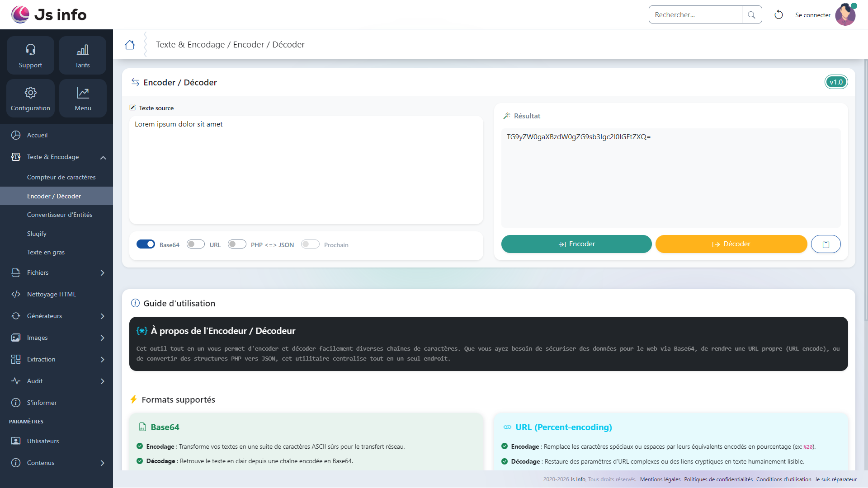
Task: Toggle the Prochain switch
Action: (310, 244)
